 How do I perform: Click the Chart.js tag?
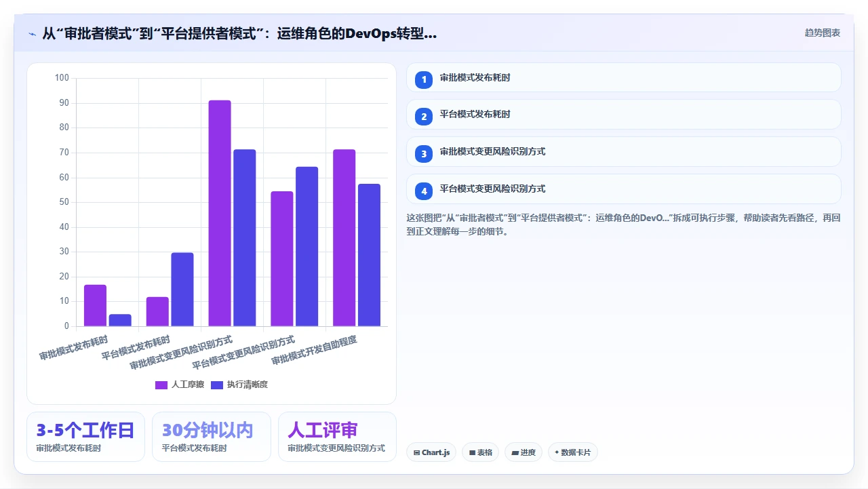click(431, 452)
